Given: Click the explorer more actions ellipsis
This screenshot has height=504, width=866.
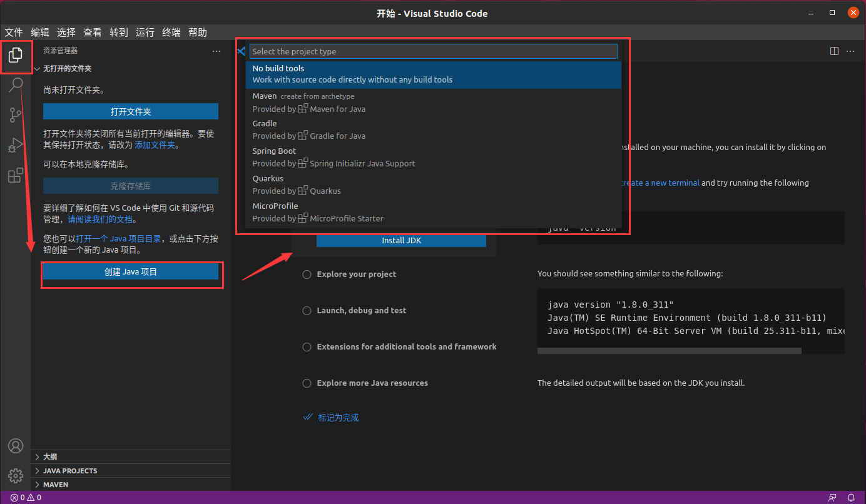Looking at the screenshot, I should (x=216, y=51).
